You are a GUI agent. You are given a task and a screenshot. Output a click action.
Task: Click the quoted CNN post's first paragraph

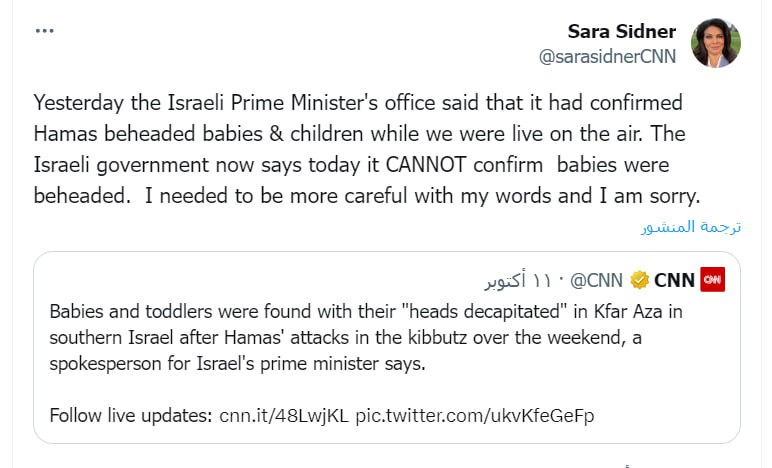point(365,337)
